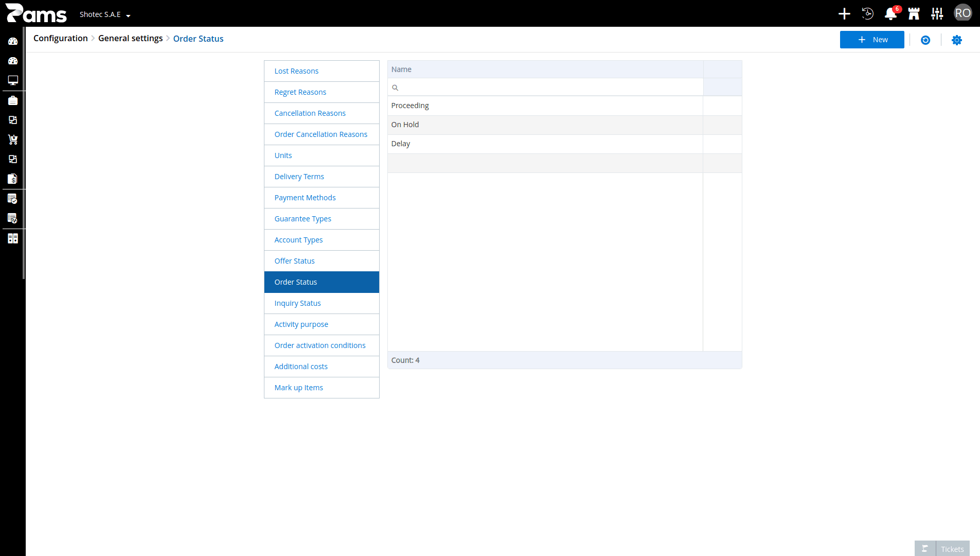
Task: Select the Proceeding status row
Action: pos(564,106)
